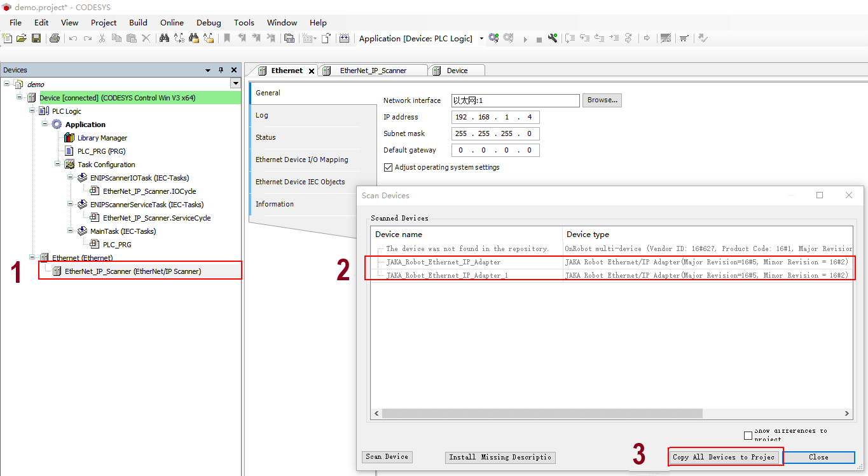
Task: Click the New File toolbar icon
Action: (x=8, y=38)
